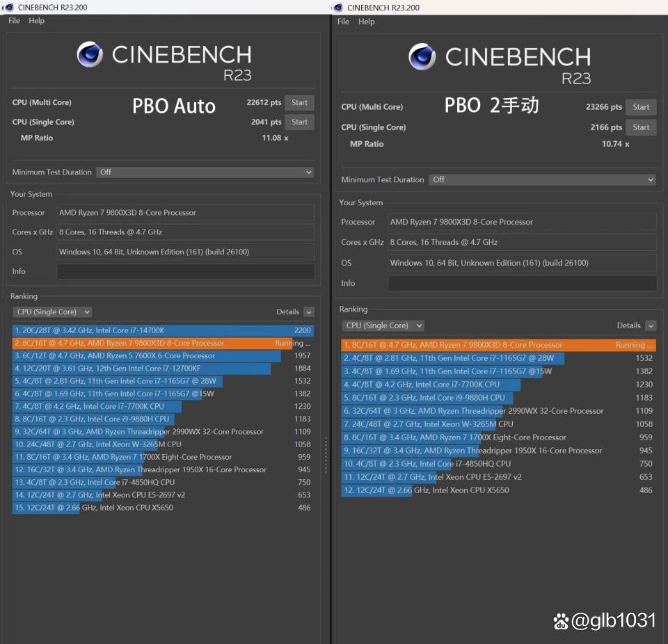Select i7-12700KF ranking row in left window
This screenshot has width=668, height=644.
(164, 369)
